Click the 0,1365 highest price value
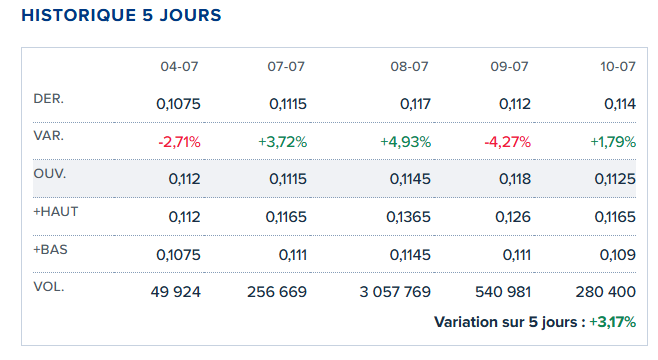This screenshot has width=658, height=360. (408, 217)
